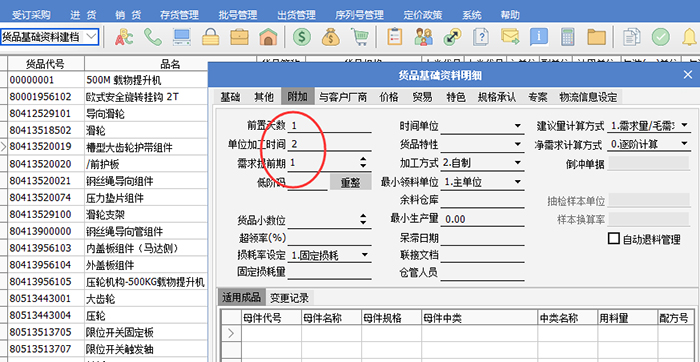Viewport: 700px width, 362px height.
Task: Click the padlock toolbar icon
Action: 211,37
